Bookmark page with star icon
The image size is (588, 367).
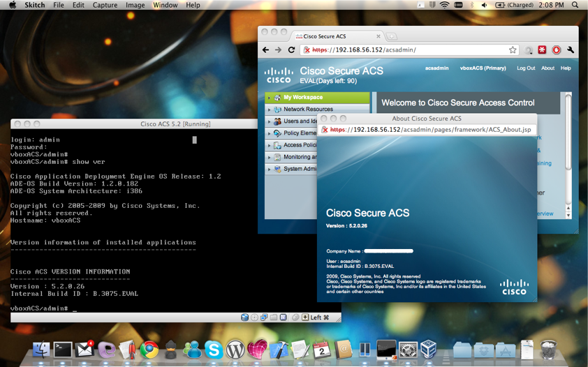coord(513,50)
